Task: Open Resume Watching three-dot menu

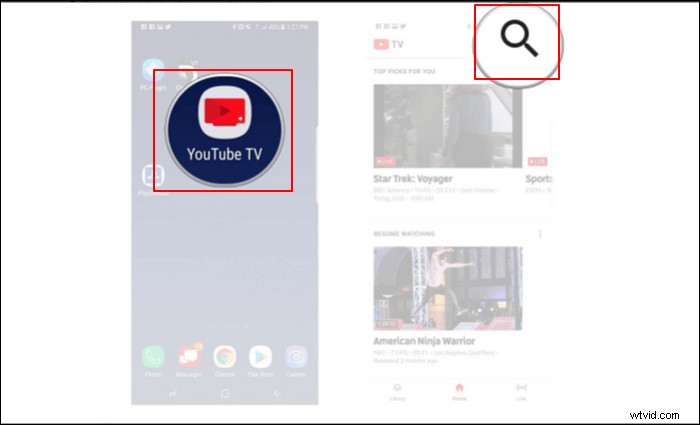Action: point(540,234)
